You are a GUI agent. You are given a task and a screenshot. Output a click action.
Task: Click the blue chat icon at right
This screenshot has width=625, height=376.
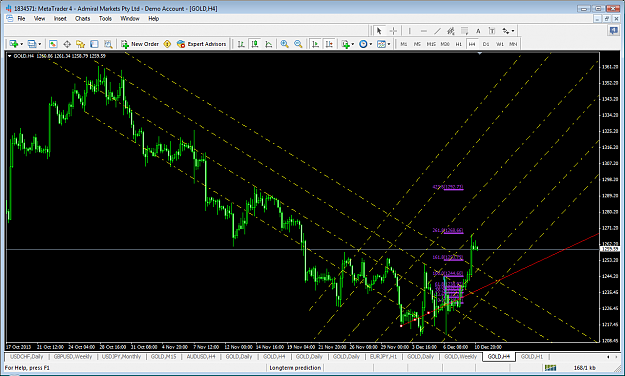pos(613,31)
